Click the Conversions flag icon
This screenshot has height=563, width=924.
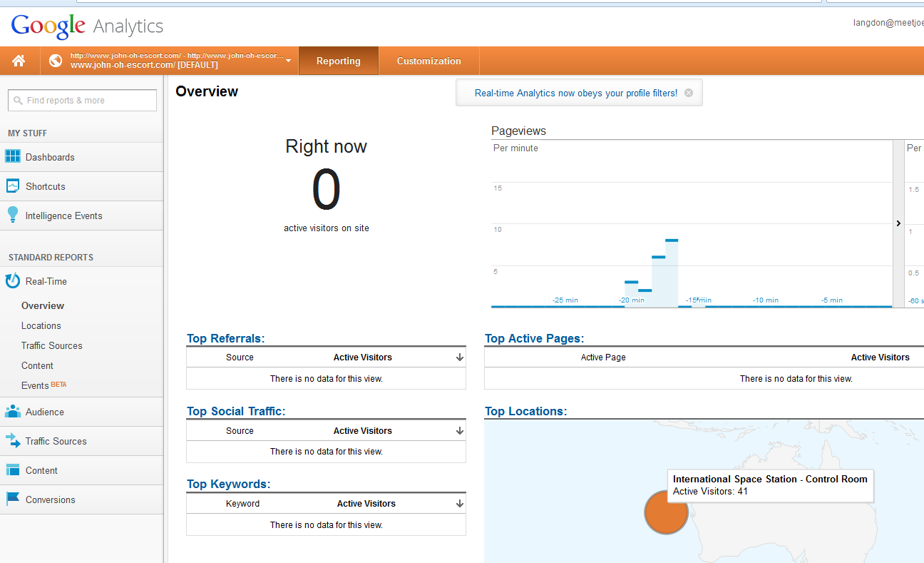13,499
